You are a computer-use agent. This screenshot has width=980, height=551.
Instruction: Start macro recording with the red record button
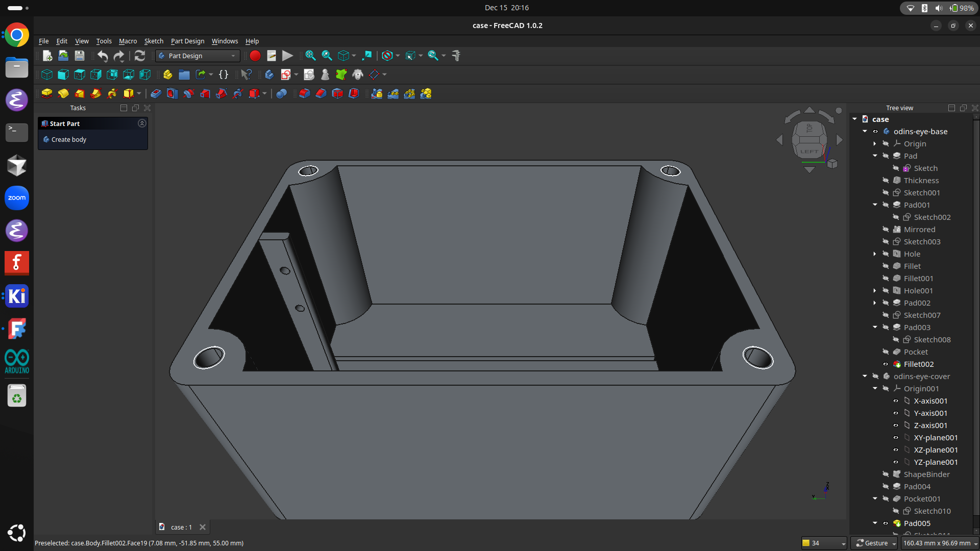(x=255, y=56)
